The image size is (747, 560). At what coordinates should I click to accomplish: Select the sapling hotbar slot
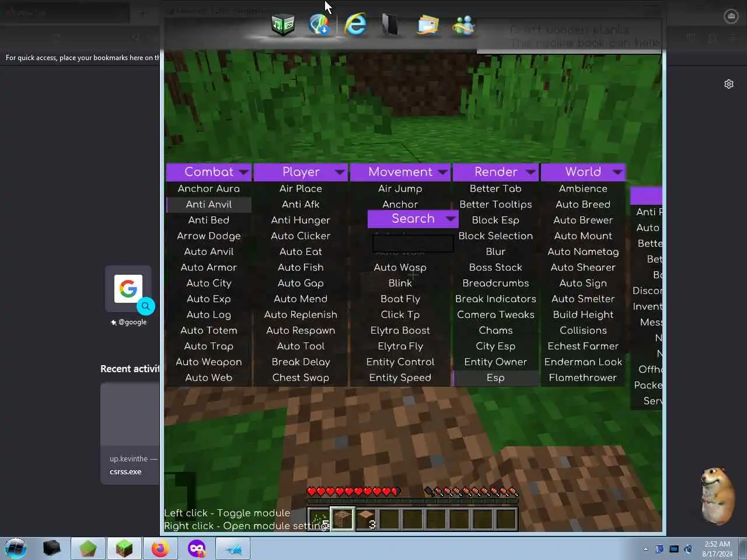click(319, 519)
